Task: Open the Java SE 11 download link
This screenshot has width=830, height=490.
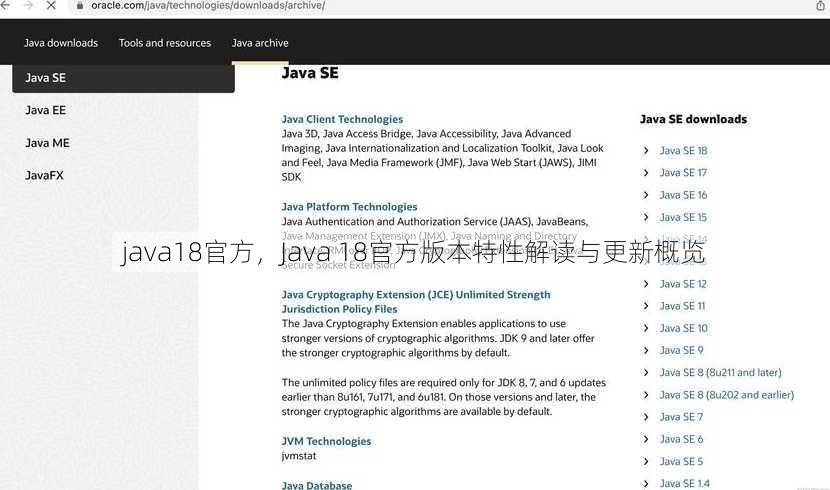Action: [682, 306]
